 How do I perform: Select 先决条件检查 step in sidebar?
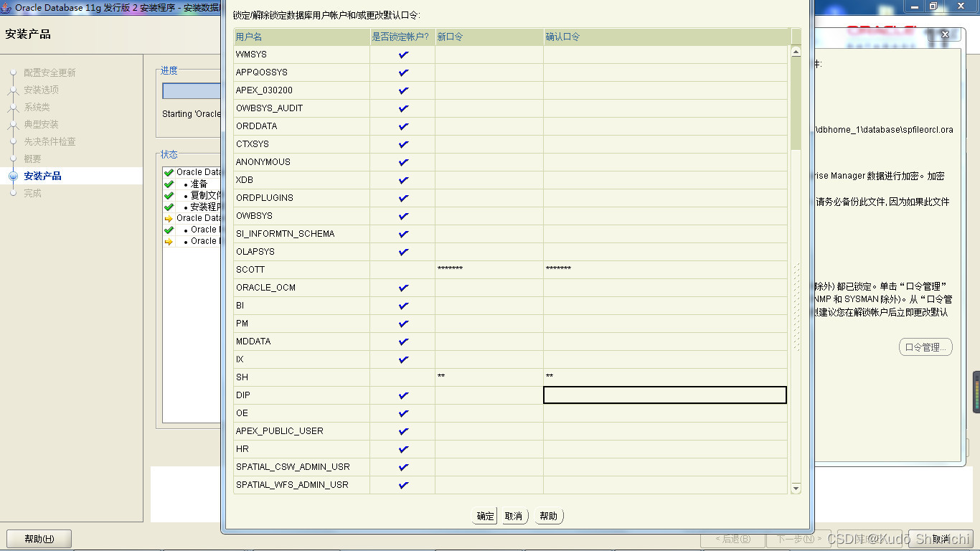[x=50, y=141]
